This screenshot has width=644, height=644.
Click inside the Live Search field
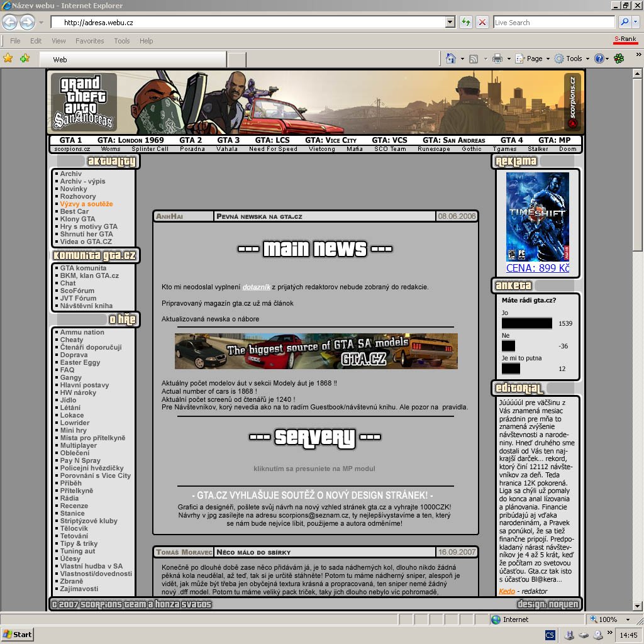click(553, 22)
